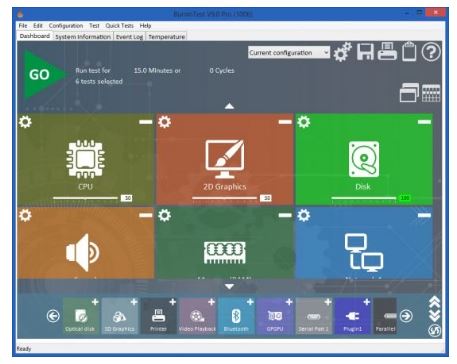Click the CPU chip icon
The image size is (457, 364).
point(85,159)
